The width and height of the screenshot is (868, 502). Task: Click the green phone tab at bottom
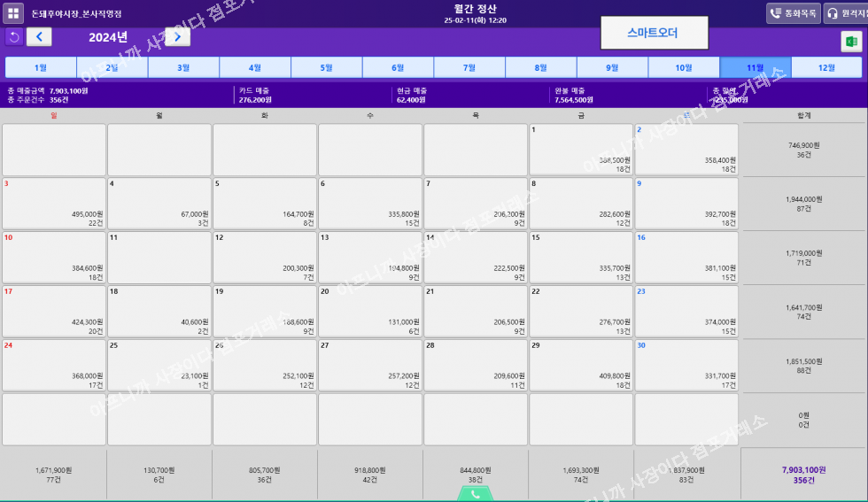475,494
